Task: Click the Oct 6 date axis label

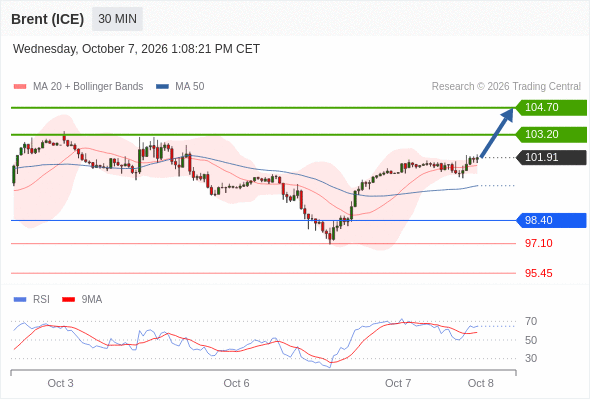Action: click(x=236, y=383)
